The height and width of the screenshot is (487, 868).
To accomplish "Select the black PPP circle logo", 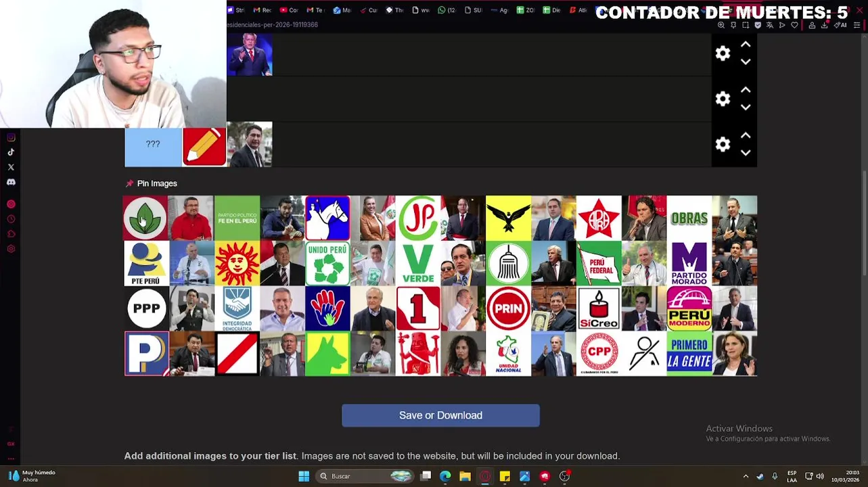I will coord(145,308).
